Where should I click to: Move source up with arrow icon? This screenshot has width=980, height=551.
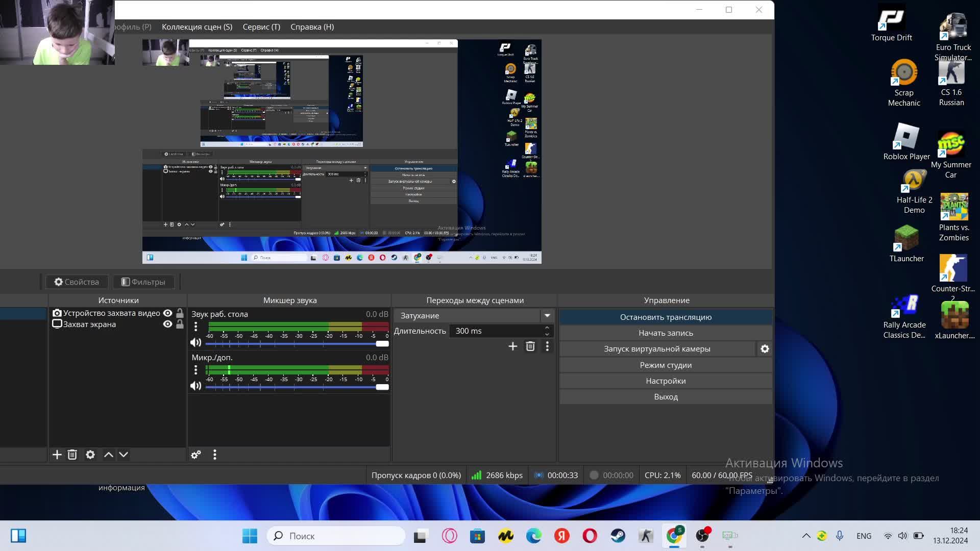pos(109,455)
